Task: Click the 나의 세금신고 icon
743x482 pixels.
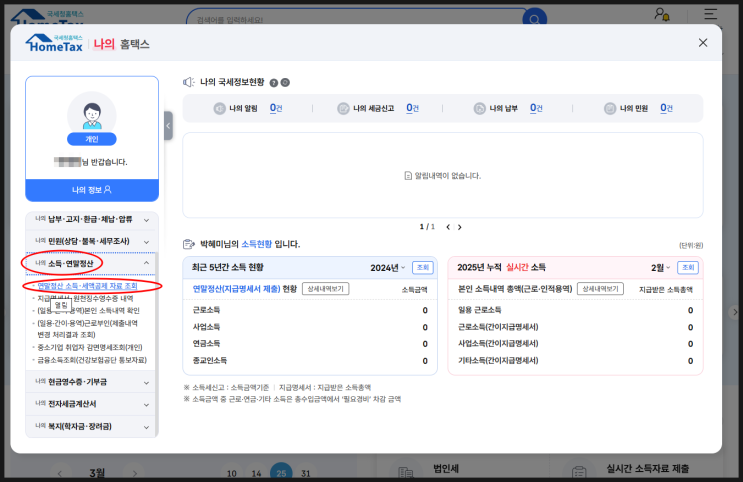Action: pyautogui.click(x=343, y=109)
